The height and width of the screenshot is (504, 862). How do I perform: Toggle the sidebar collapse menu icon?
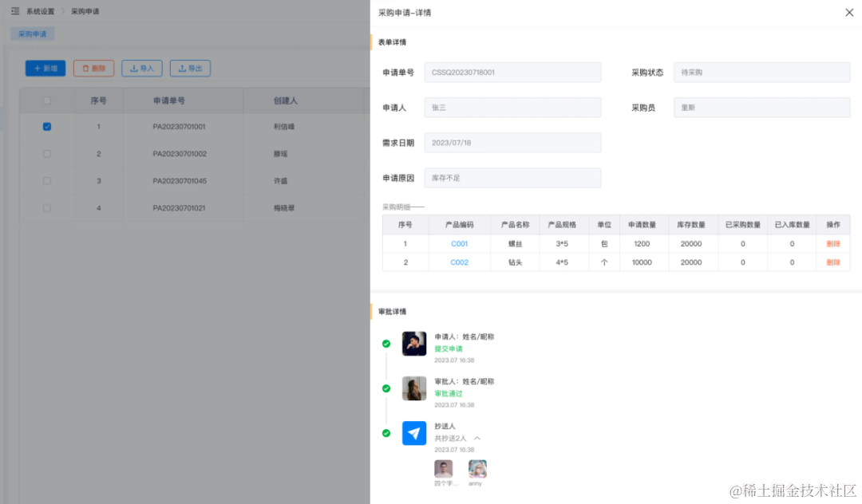[15, 11]
